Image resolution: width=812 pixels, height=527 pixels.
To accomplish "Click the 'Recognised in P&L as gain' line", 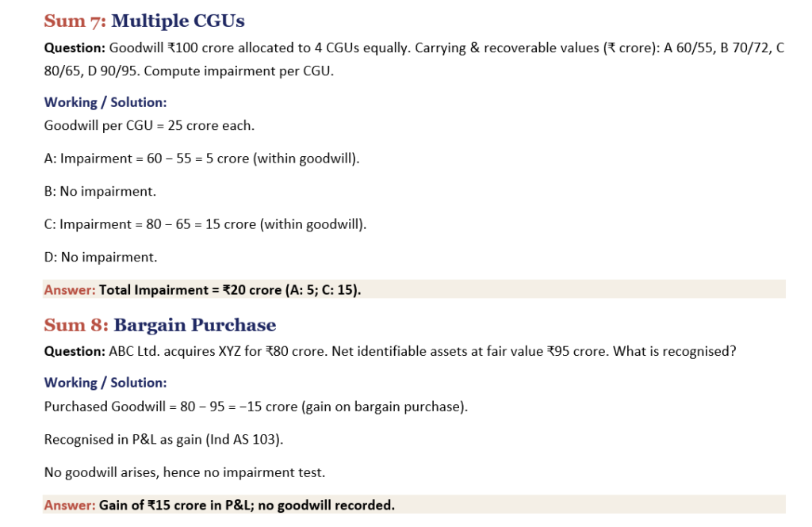I will 163,440.
